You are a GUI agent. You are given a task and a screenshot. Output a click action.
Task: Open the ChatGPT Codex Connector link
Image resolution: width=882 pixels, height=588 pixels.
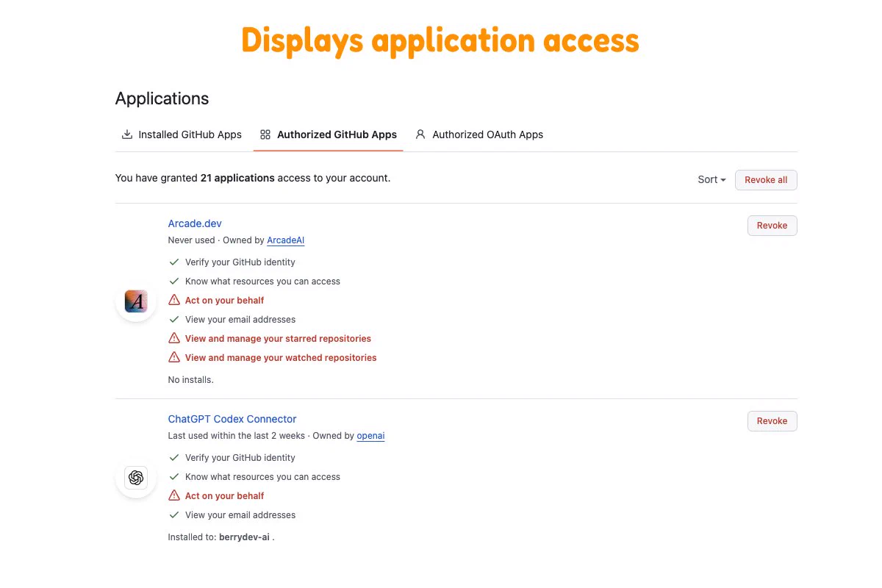click(x=232, y=419)
